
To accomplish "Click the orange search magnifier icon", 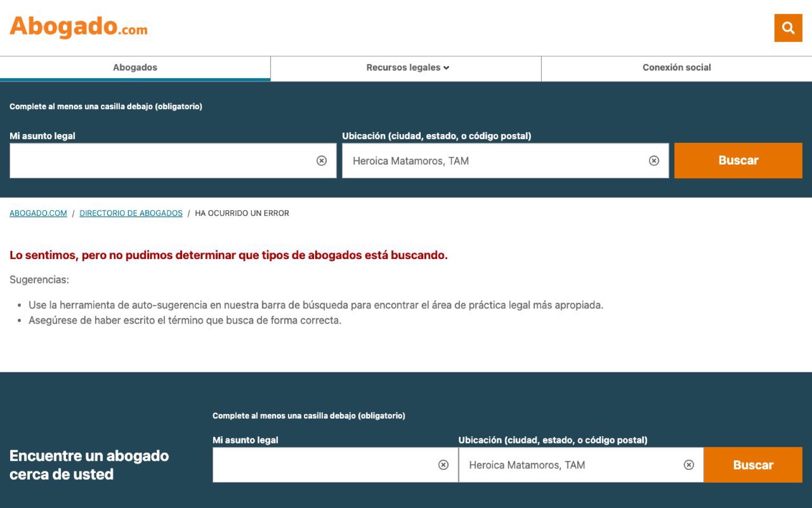I will 788,28.
